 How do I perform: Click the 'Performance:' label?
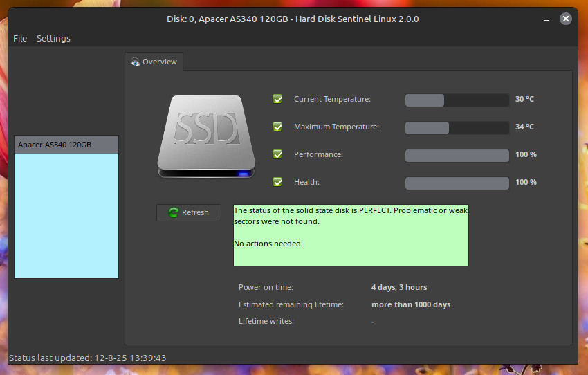318,154
